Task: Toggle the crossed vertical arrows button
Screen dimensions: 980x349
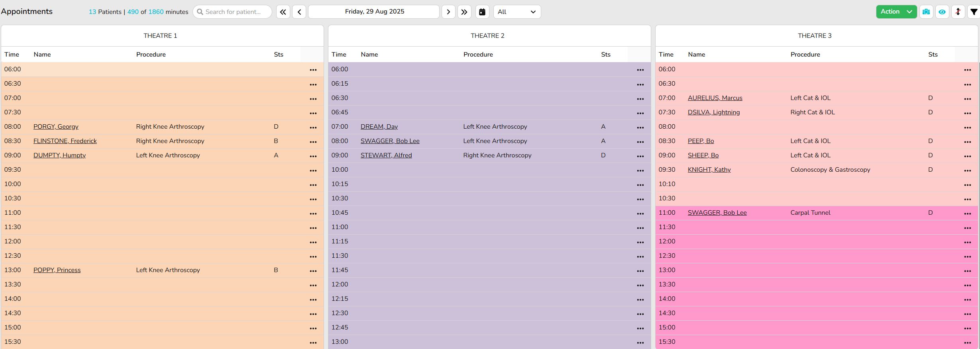Action: 958,12
